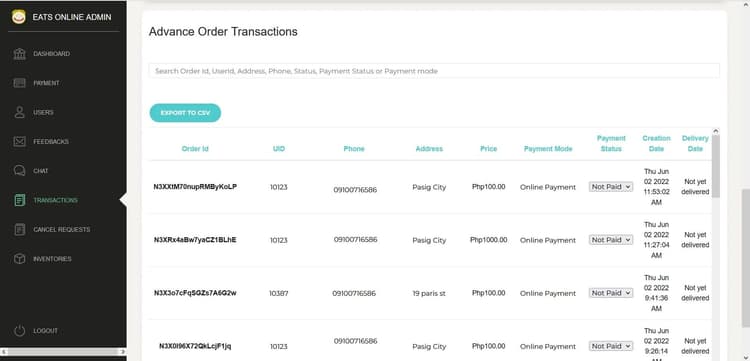Click UID 10387

[x=279, y=294]
